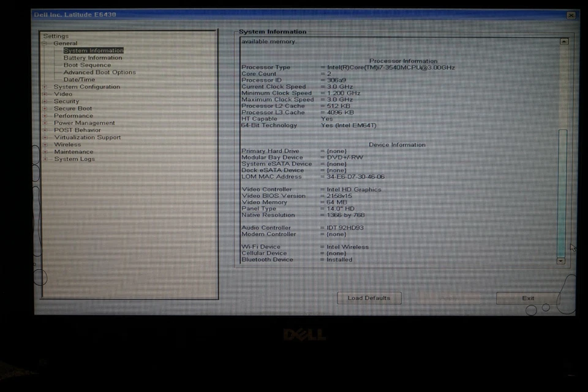Expand the Security category
The image size is (588, 392).
(45, 101)
